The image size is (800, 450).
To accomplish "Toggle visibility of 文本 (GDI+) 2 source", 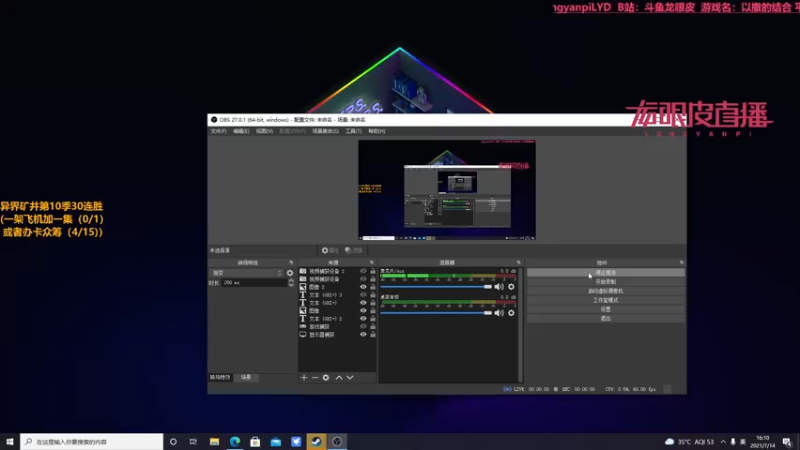I will (363, 318).
